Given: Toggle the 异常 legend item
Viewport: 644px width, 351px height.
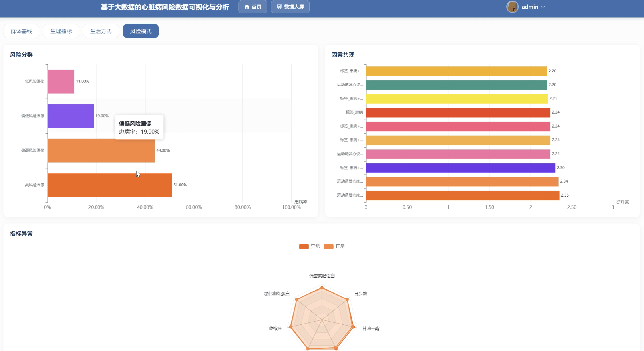Looking at the screenshot, I should pos(309,246).
